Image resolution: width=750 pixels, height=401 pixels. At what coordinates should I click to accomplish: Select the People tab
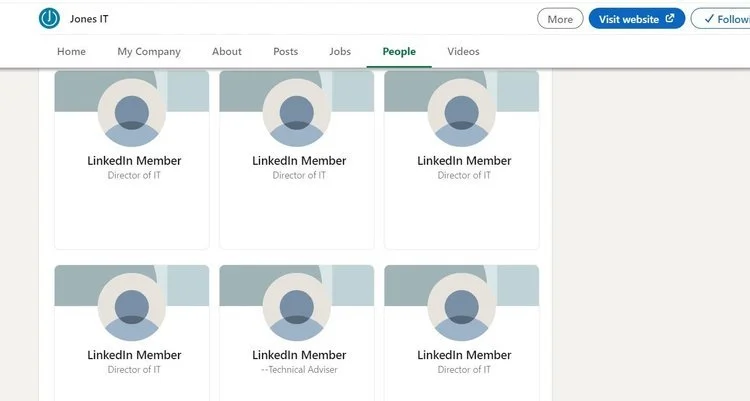(399, 51)
